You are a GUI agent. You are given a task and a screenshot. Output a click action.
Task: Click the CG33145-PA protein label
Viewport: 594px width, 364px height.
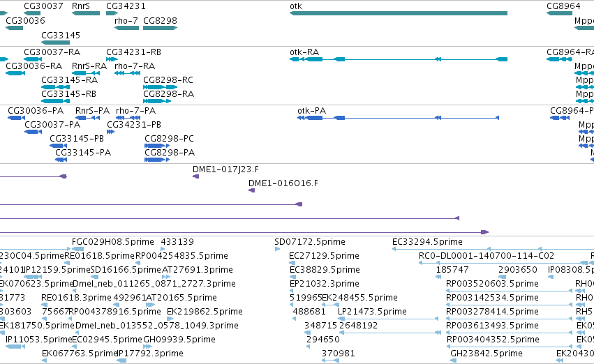pos(83,153)
